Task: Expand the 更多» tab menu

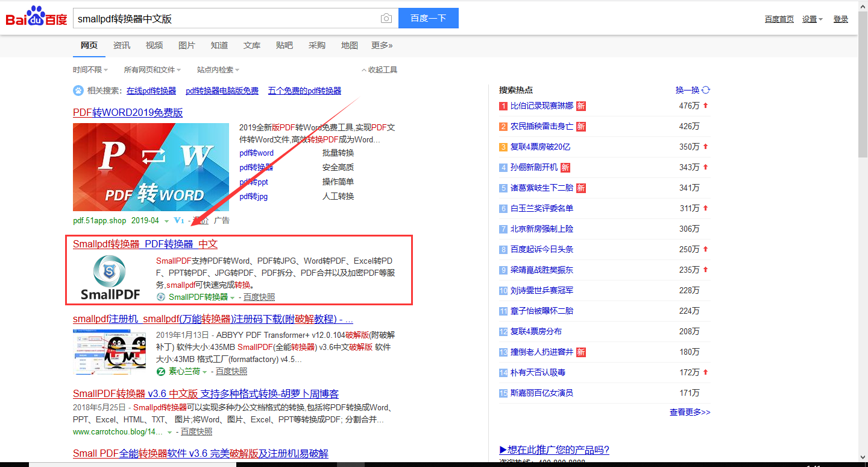Action: coord(382,45)
